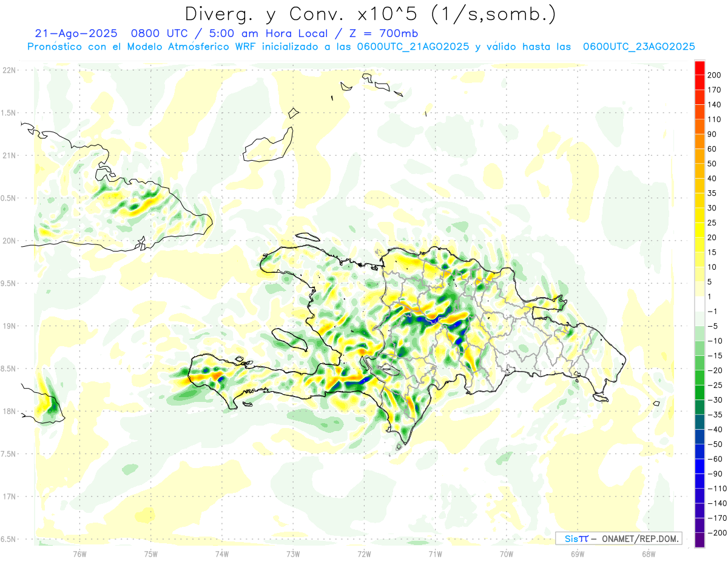This screenshot has width=728, height=562.
Task: Click the color scale value "20"
Action: (713, 238)
